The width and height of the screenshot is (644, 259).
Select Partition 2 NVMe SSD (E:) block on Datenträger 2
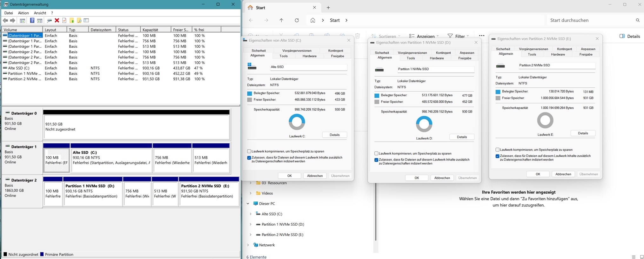pyautogui.click(x=209, y=192)
